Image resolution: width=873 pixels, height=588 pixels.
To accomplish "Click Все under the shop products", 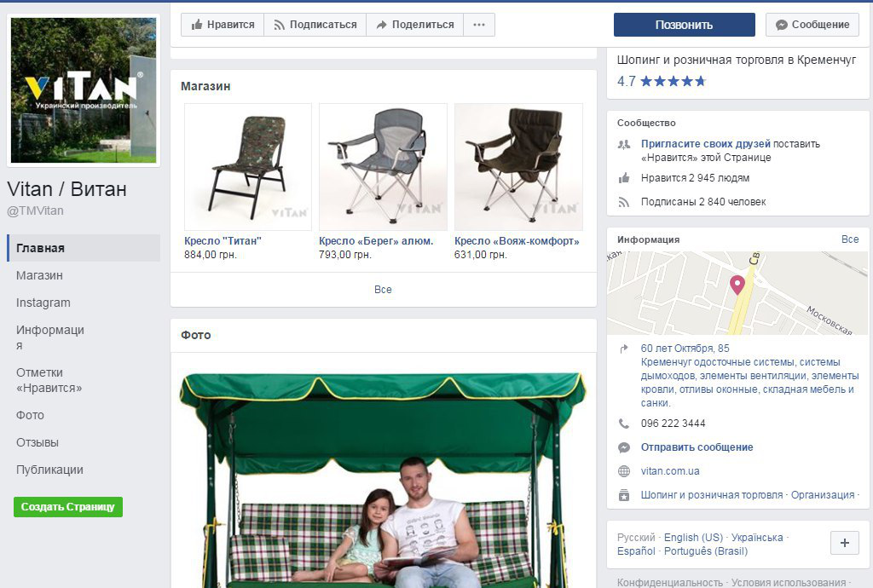I will [383, 289].
